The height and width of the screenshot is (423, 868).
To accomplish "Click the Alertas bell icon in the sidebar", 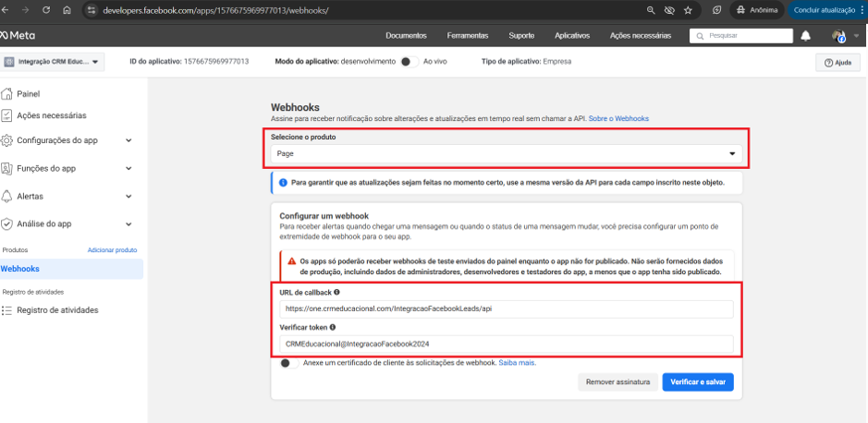I will tap(6, 197).
